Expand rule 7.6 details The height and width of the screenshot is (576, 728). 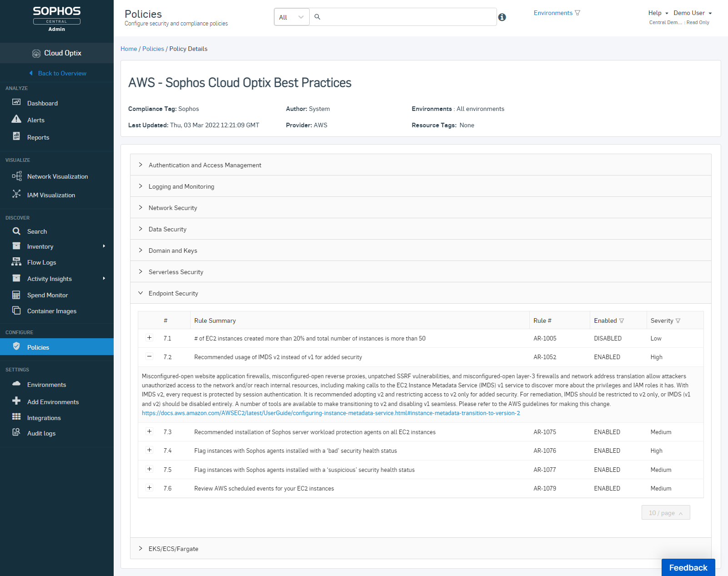tap(149, 488)
